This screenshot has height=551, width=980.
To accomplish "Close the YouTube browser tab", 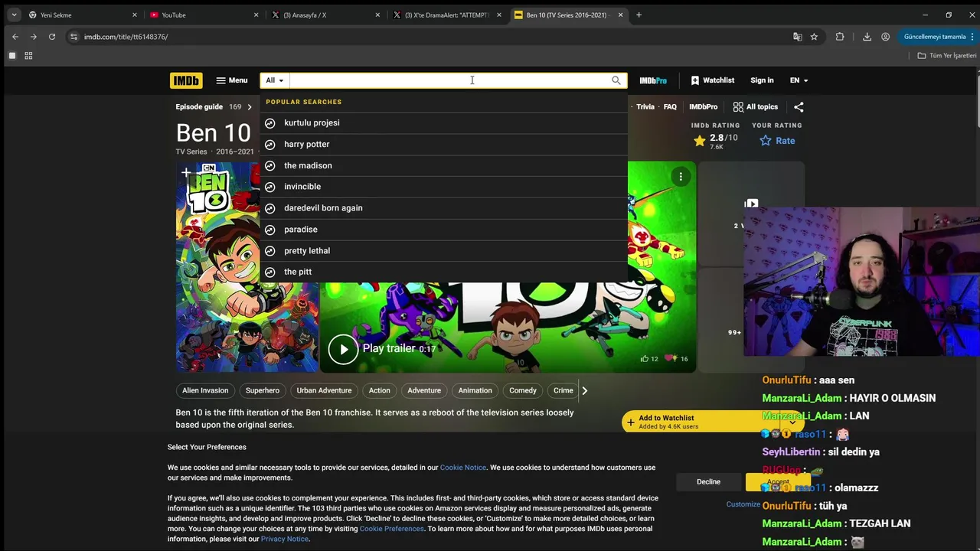I will click(256, 15).
